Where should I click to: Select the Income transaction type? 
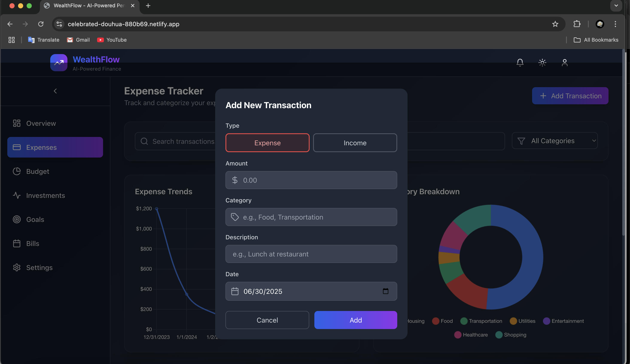tap(355, 143)
